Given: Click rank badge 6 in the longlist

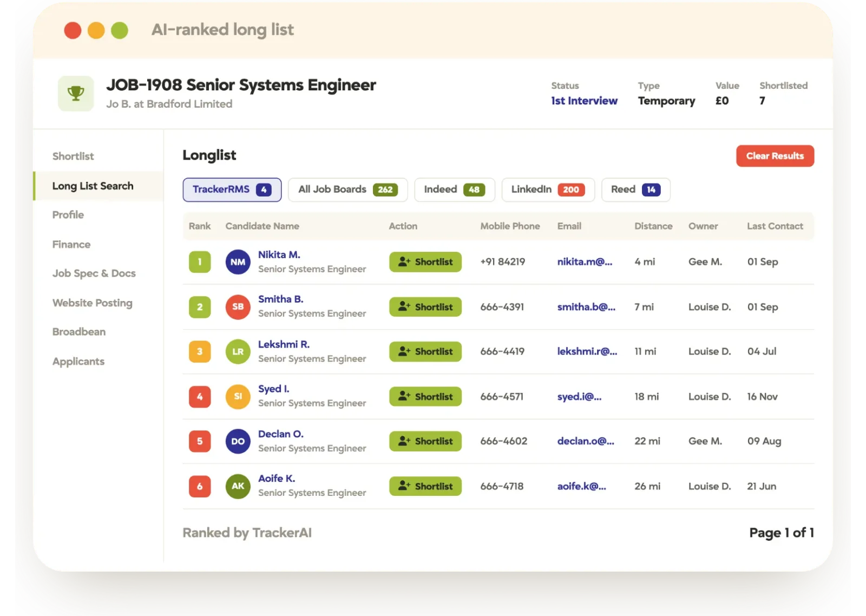Looking at the screenshot, I should point(200,486).
